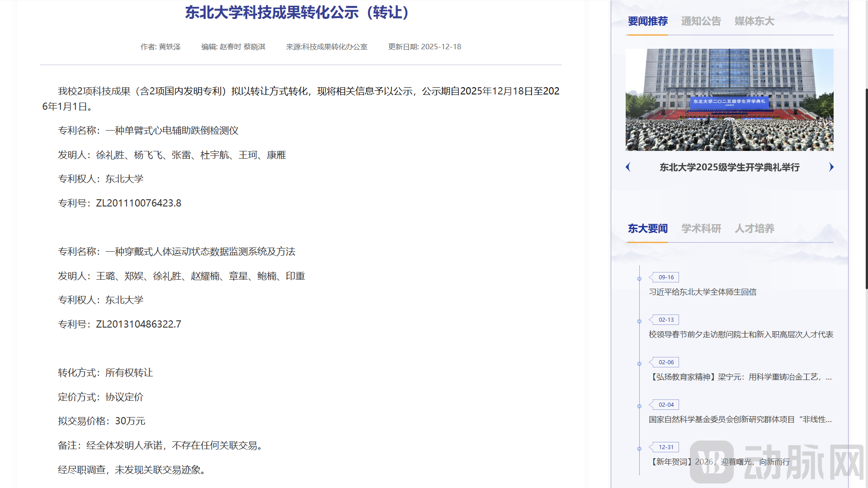Select the 东大要闻 tab
868x488 pixels.
point(647,229)
